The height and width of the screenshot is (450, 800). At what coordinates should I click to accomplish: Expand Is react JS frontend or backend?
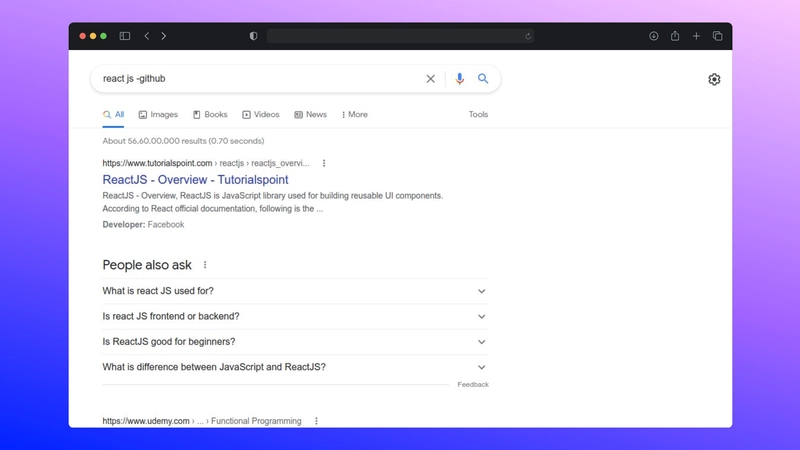(295, 316)
